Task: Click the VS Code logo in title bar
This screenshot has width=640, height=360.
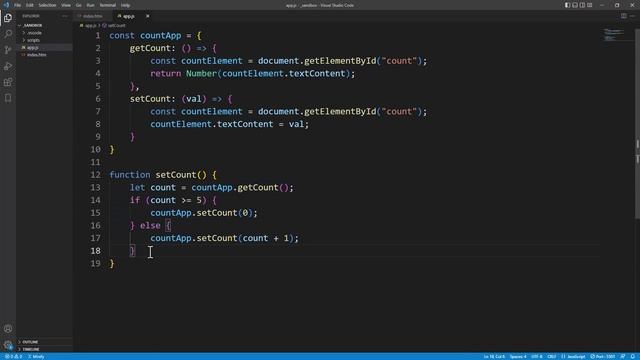Action: coord(6,5)
